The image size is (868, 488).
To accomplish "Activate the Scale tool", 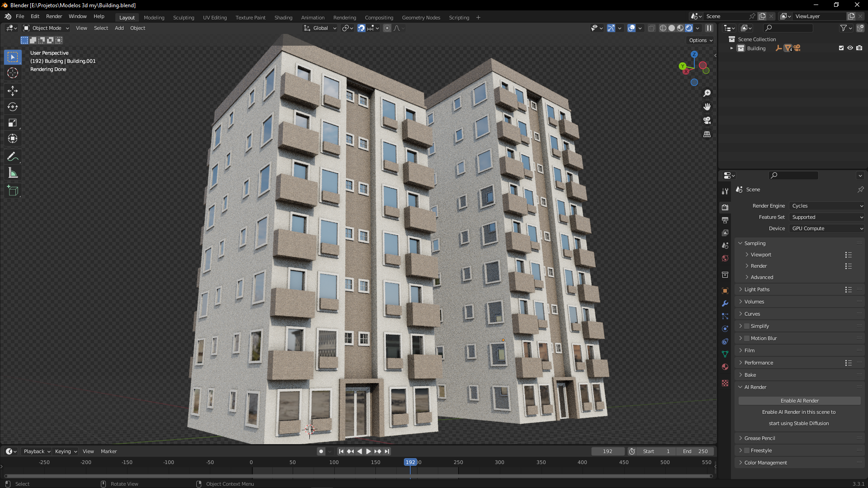I will (13, 123).
